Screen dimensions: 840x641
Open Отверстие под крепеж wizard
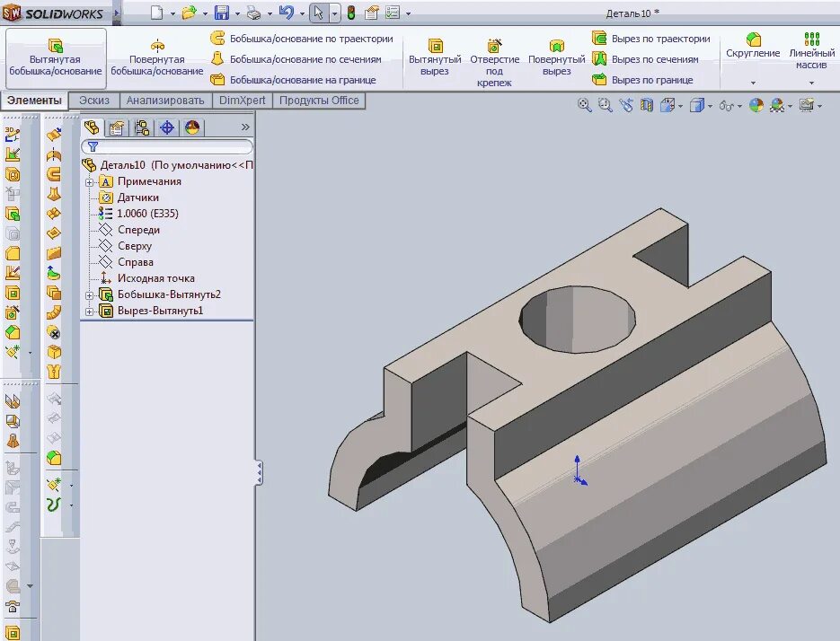coord(494,63)
